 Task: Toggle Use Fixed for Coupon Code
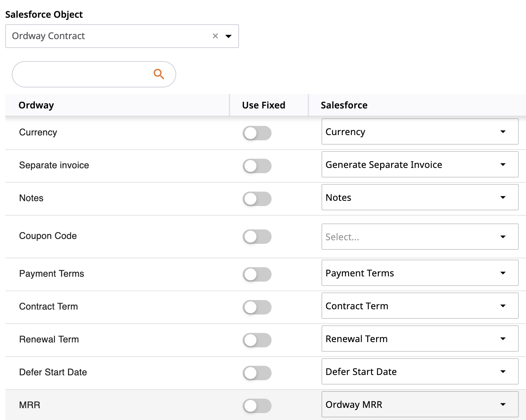pyautogui.click(x=257, y=237)
